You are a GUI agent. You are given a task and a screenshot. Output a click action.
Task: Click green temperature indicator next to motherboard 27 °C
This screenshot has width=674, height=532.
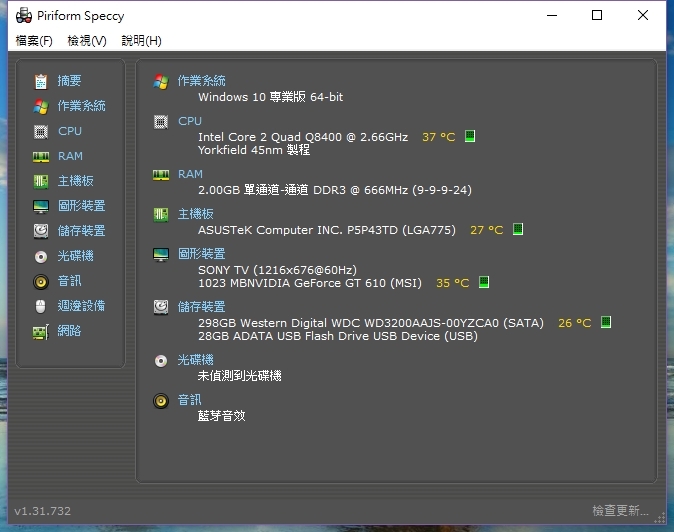click(518, 229)
